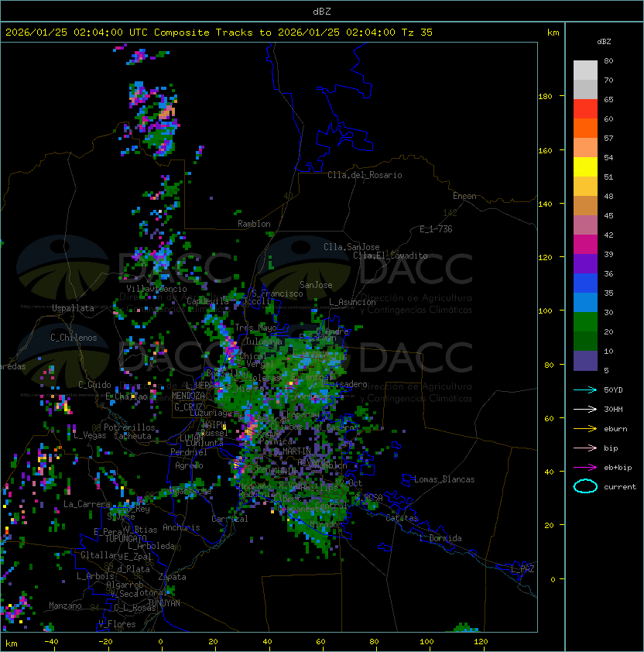Viewport: 644px width, 652px height.
Task: Click the 'V_Flores' map label
Action: tap(117, 624)
